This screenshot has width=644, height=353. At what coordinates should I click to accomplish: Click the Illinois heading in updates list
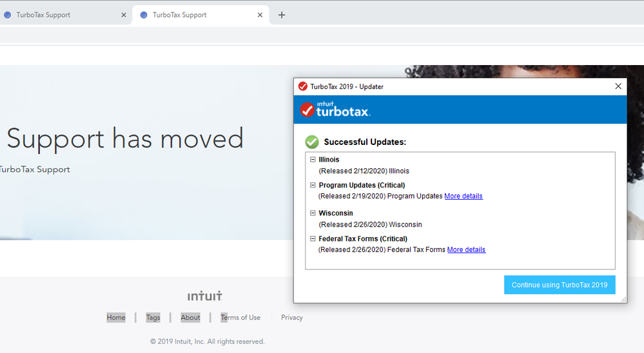point(329,159)
